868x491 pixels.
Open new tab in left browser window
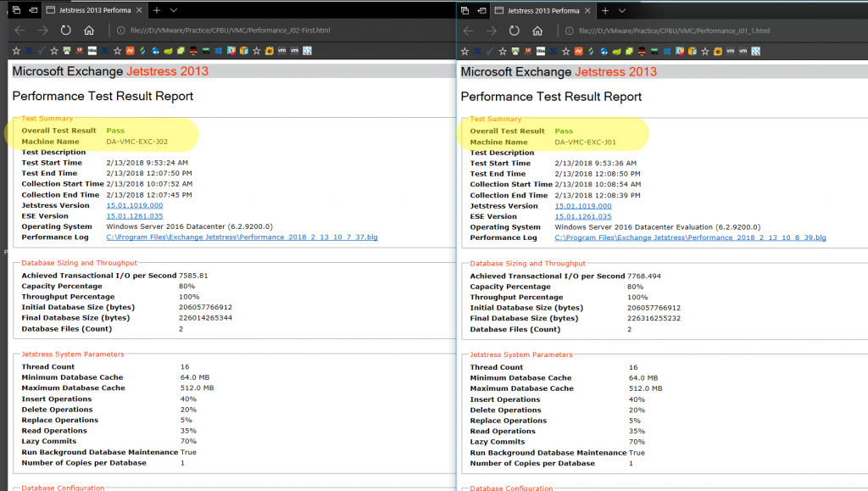tap(156, 9)
